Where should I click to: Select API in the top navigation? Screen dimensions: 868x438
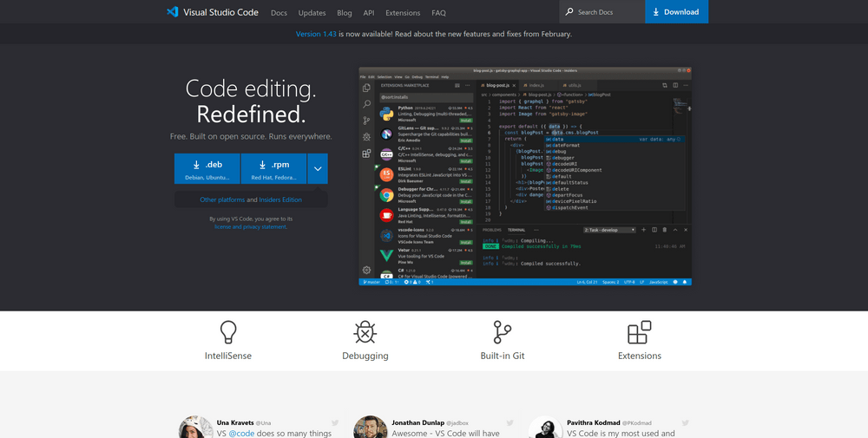tap(369, 13)
